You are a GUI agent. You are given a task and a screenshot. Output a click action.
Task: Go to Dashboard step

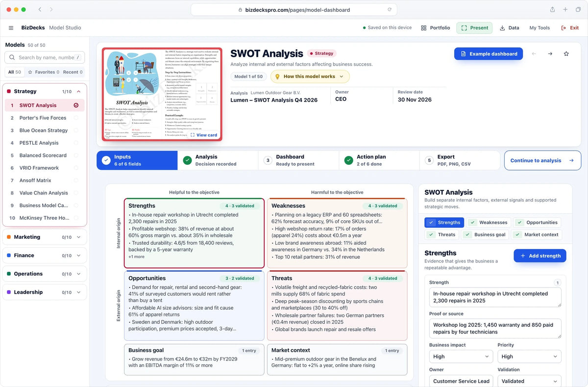coord(298,160)
